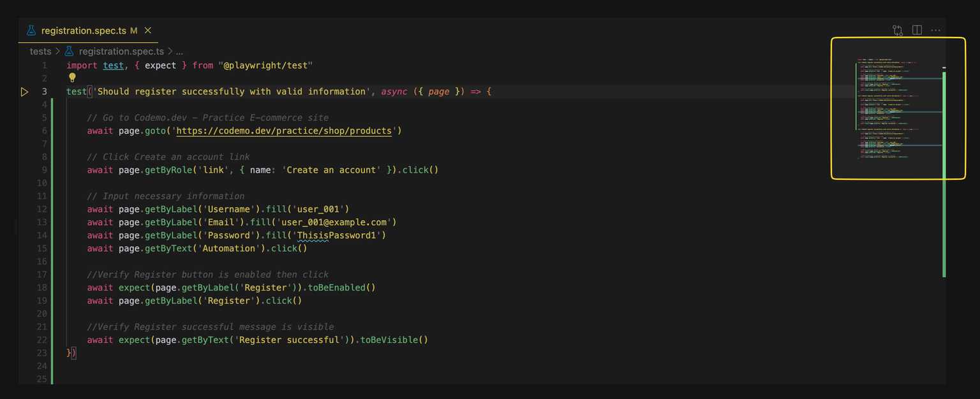The height and width of the screenshot is (399, 980).
Task: Click the toBeVisible() call
Action: 394,340
